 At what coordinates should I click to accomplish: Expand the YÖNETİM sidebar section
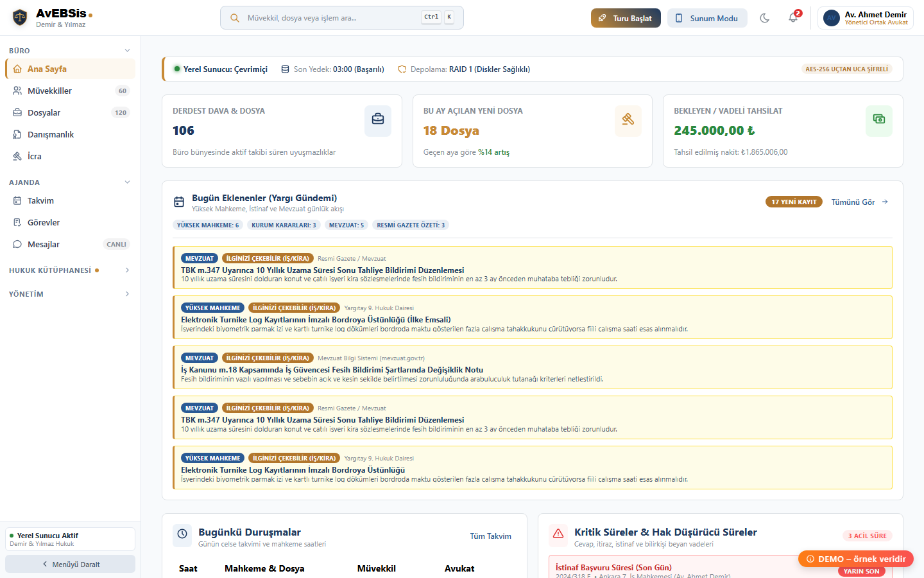(x=70, y=294)
